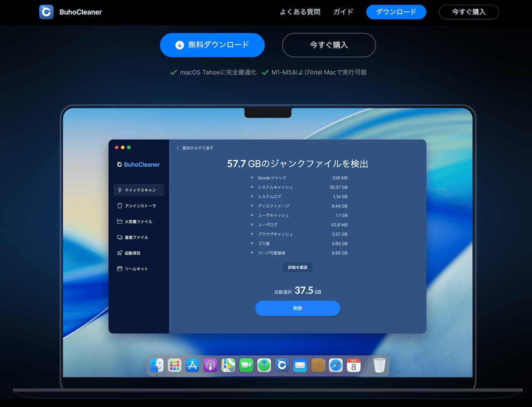Image resolution: width=532 pixels, height=407 pixels.
Task: Open the よくある質問 menu item
Action: tap(300, 12)
